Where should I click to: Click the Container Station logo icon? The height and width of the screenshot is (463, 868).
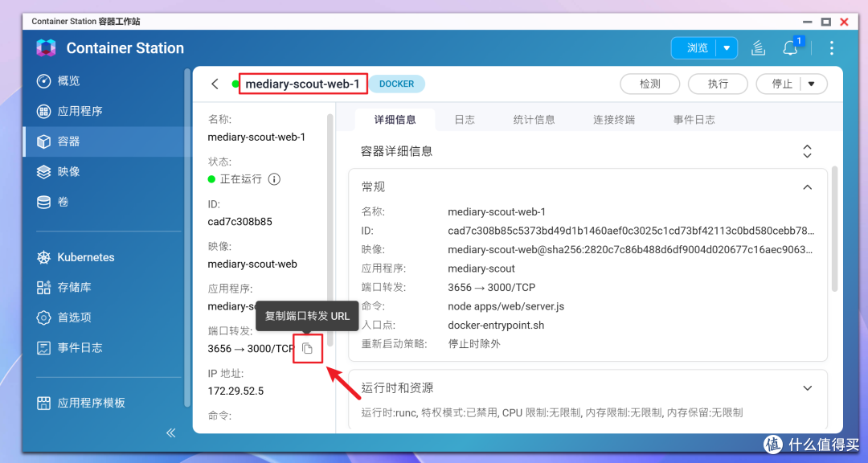click(x=46, y=48)
